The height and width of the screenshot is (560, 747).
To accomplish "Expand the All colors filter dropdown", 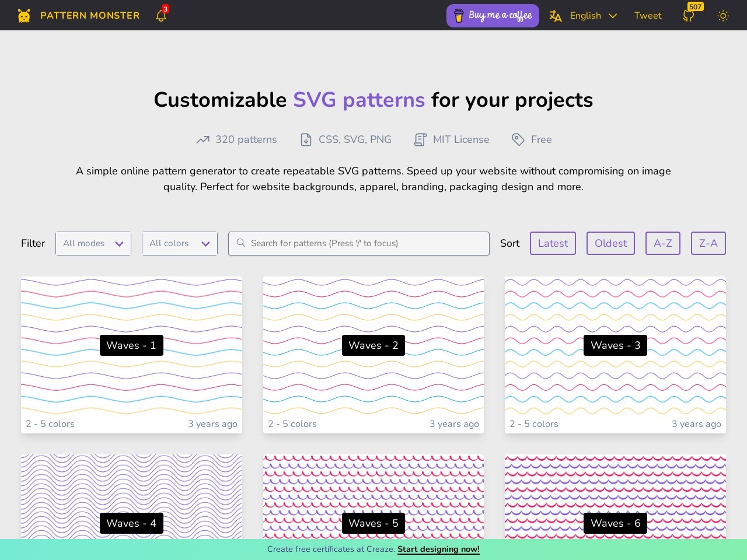I will [x=180, y=243].
